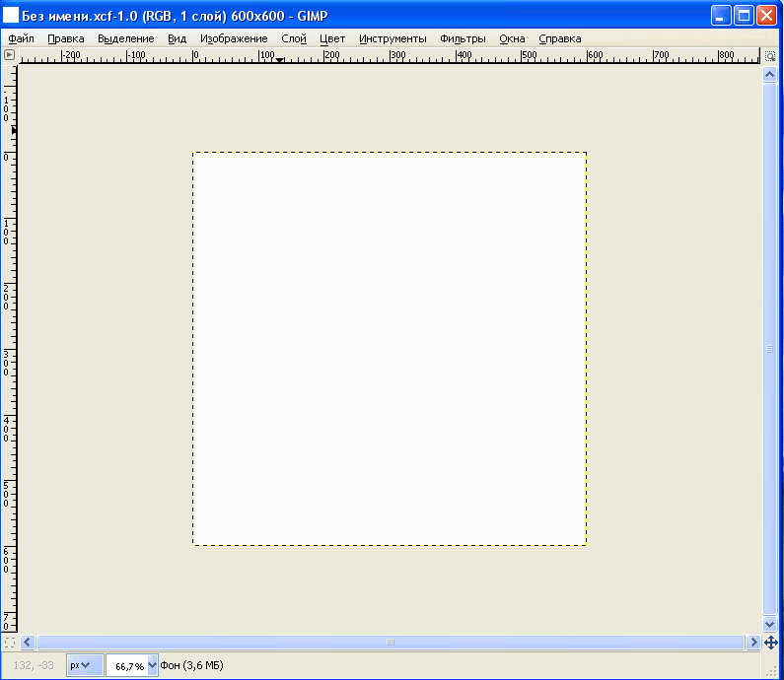Click vertical scrollbar down arrow
Screen dimensions: 784x680
click(x=769, y=624)
